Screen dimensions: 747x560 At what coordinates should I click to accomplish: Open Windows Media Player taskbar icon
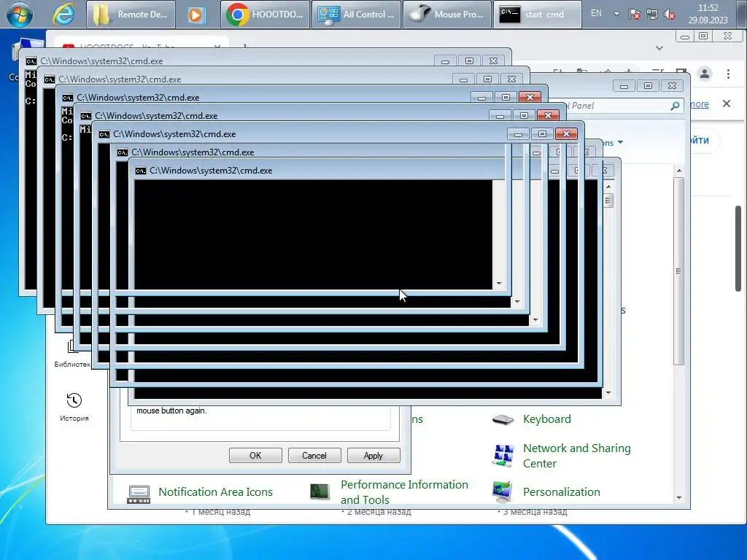(195, 15)
